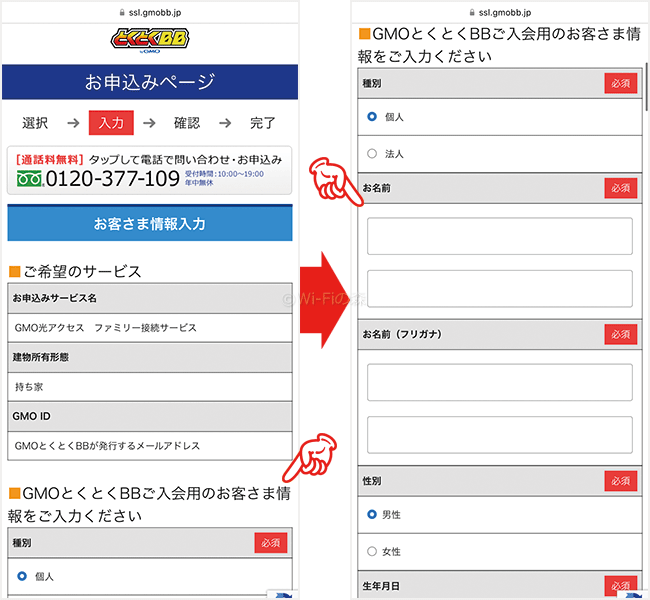The width and height of the screenshot is (650, 600).
Task: Click the 必須 badge in left 種別 row
Action: pos(271,543)
